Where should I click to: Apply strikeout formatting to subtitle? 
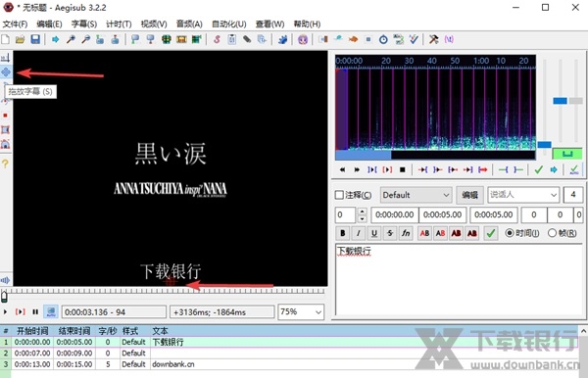[390, 233]
